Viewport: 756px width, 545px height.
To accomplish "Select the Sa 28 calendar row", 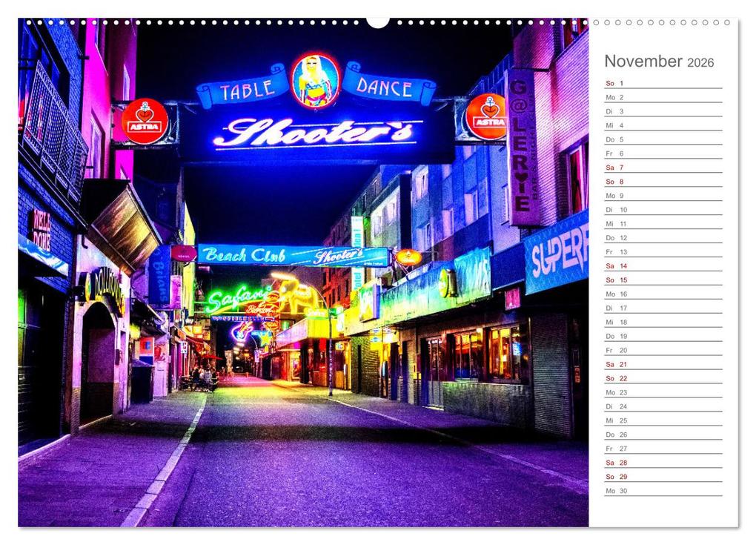I will pos(663,462).
